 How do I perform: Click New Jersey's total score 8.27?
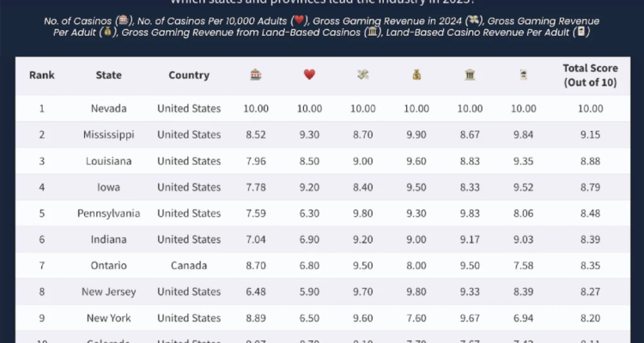coord(590,292)
